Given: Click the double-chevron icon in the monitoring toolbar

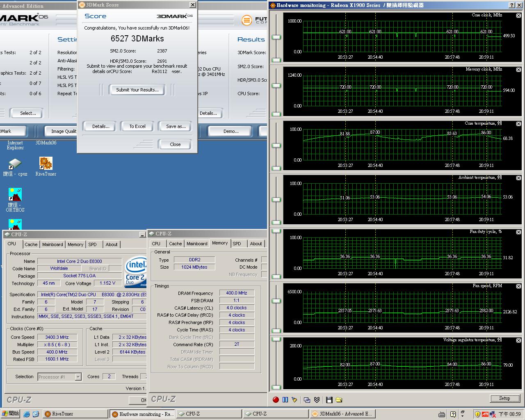Looking at the screenshot, I should tap(317, 399).
